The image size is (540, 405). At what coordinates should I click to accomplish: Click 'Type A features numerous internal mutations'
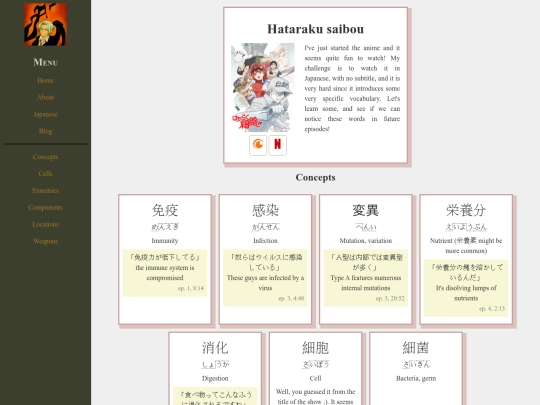[366, 283]
